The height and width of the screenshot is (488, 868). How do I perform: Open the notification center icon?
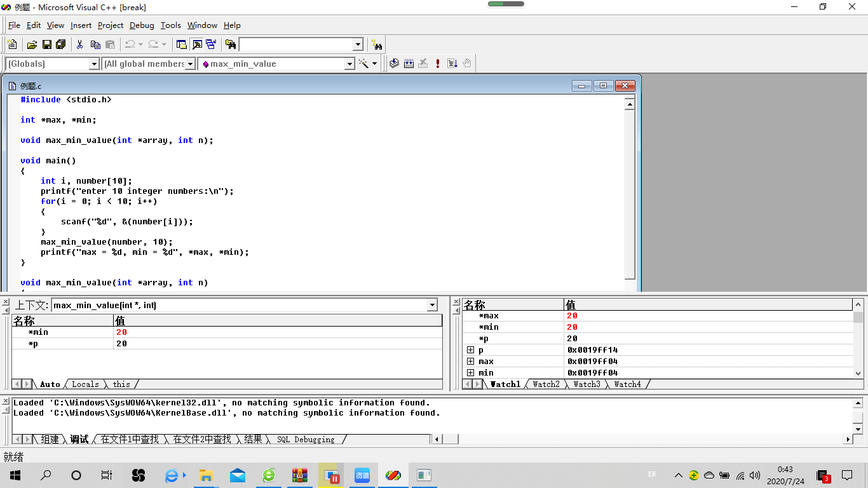847,475
